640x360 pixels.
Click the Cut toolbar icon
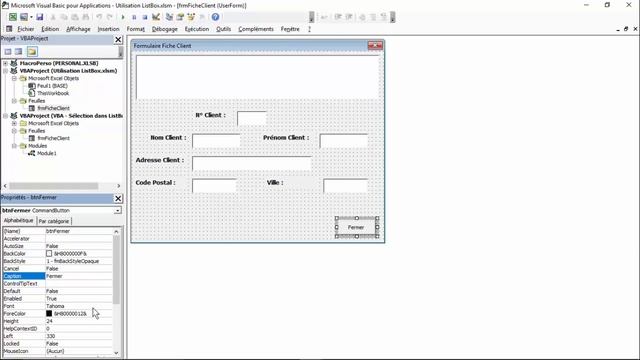[53, 17]
